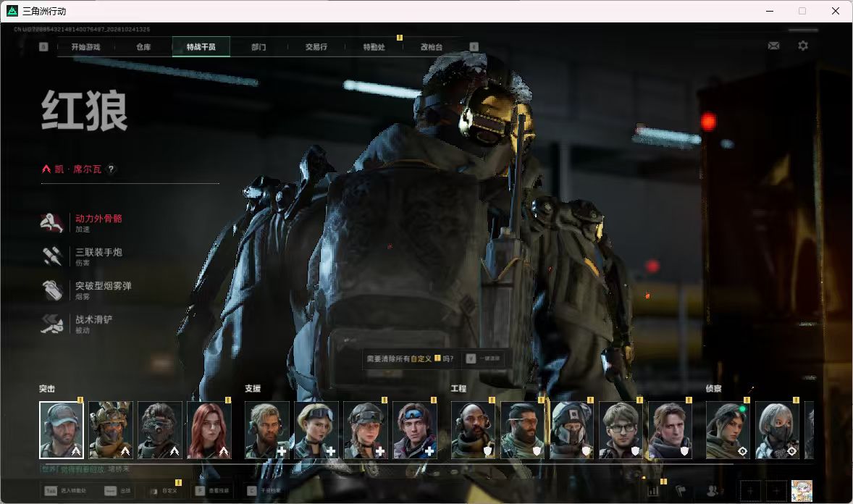Select the 支援 operator with blue headband
Screen dimensions: 853x504
click(415, 430)
